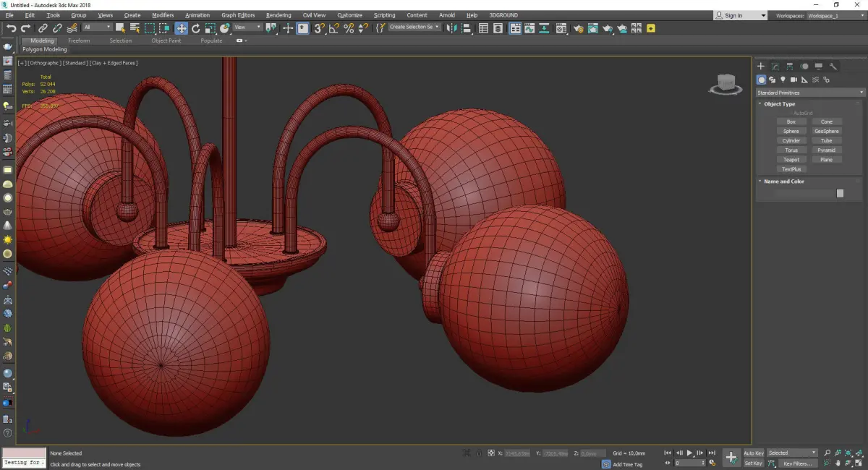This screenshot has width=868, height=470.
Task: Toggle Angle Snap in the toolbar
Action: [x=334, y=28]
